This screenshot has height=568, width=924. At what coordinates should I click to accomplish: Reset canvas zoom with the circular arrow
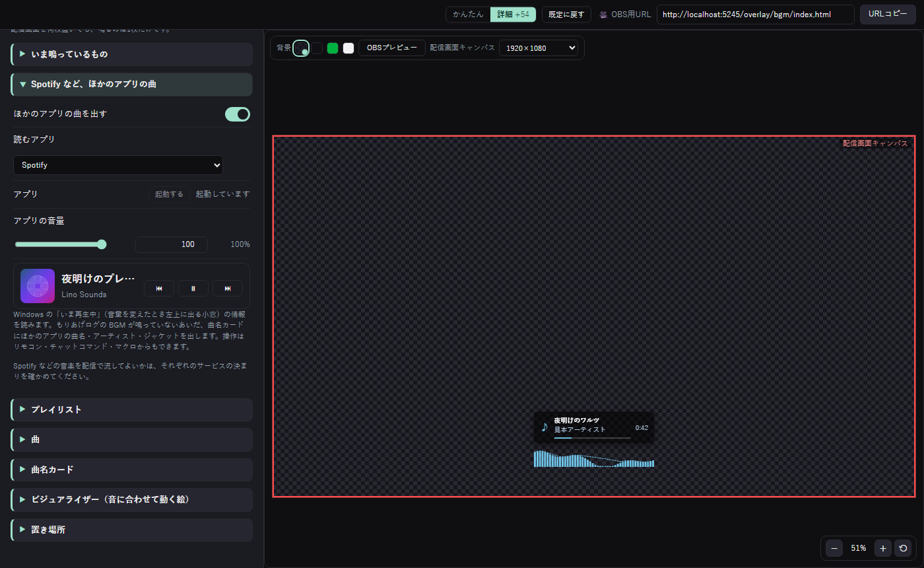coord(903,548)
